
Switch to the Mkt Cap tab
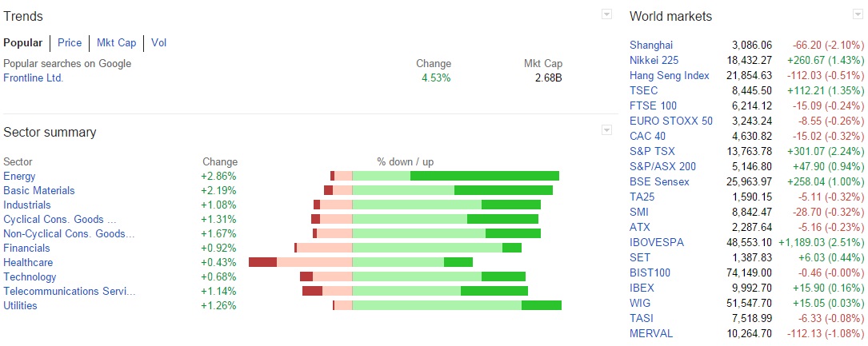[116, 42]
